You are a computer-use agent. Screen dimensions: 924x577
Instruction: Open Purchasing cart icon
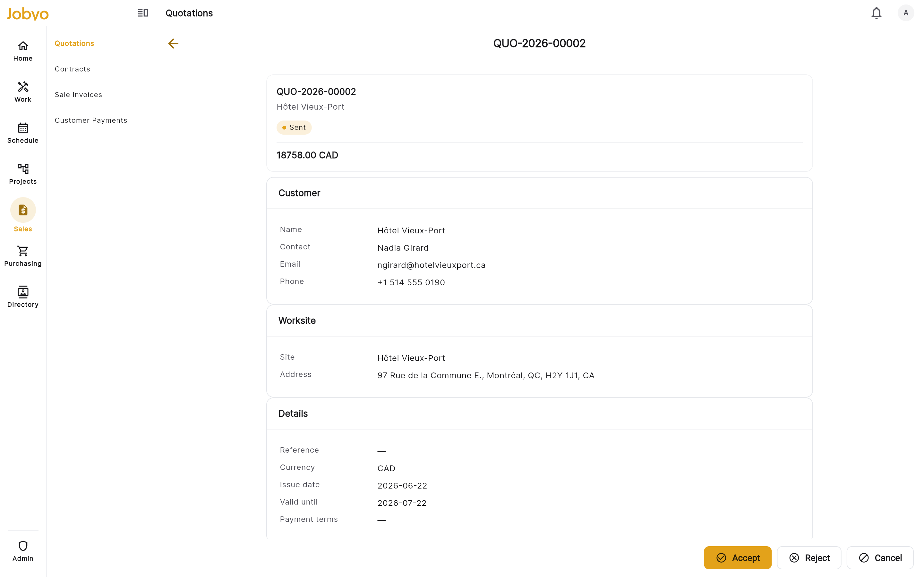click(23, 251)
